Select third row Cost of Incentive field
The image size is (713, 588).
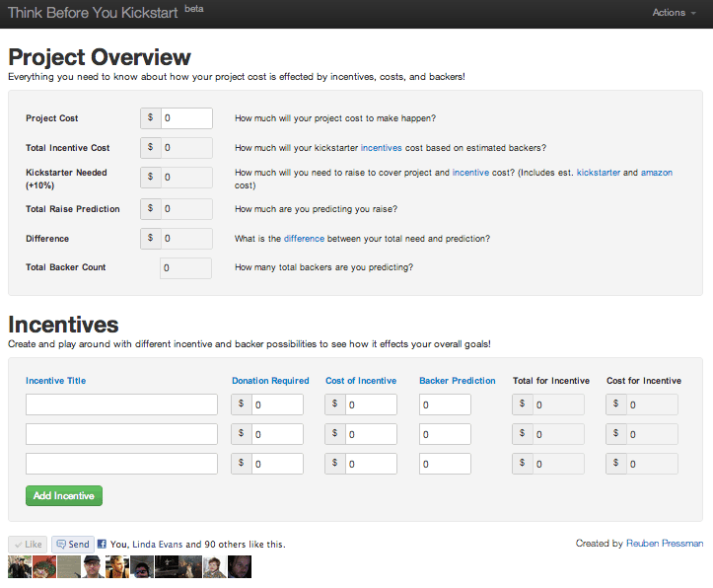371,464
